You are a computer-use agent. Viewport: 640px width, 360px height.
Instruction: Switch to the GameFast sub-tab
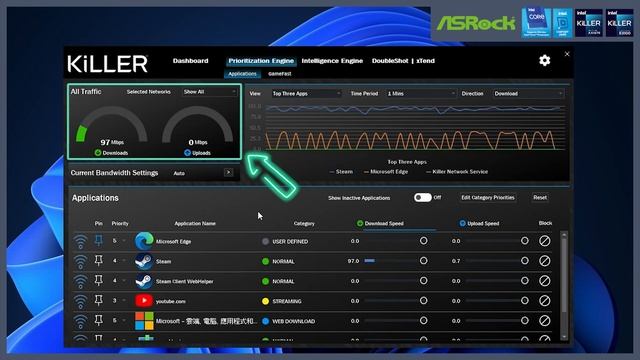[x=280, y=74]
